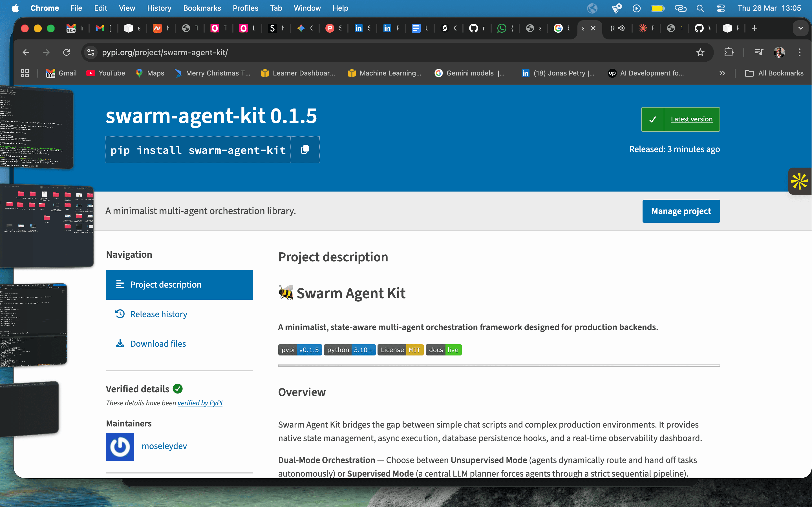Open the History menu
Image resolution: width=812 pixels, height=507 pixels.
pyautogui.click(x=159, y=8)
